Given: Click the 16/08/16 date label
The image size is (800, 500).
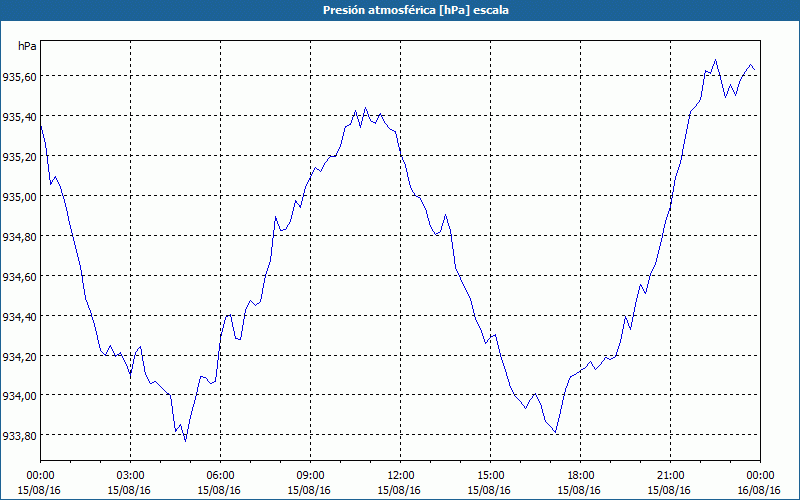Looking at the screenshot, I should pos(759,490).
